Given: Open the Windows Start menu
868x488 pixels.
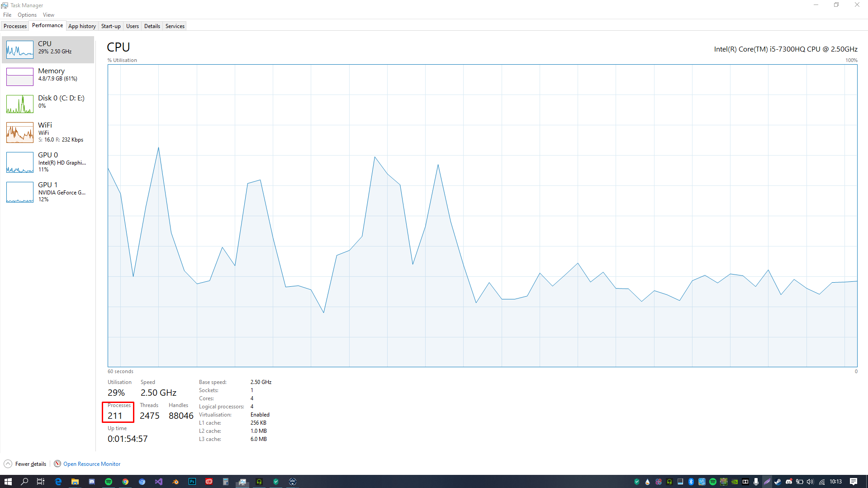Looking at the screenshot, I should [x=8, y=482].
